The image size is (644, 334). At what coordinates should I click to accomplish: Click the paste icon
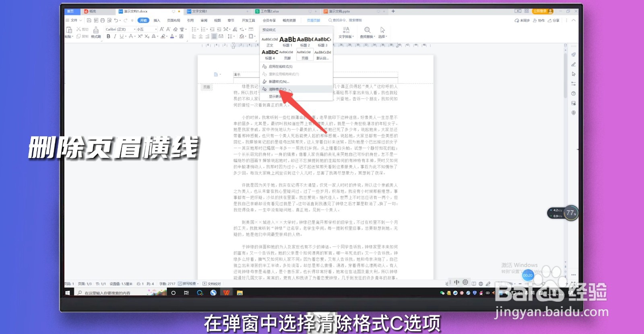click(x=68, y=30)
